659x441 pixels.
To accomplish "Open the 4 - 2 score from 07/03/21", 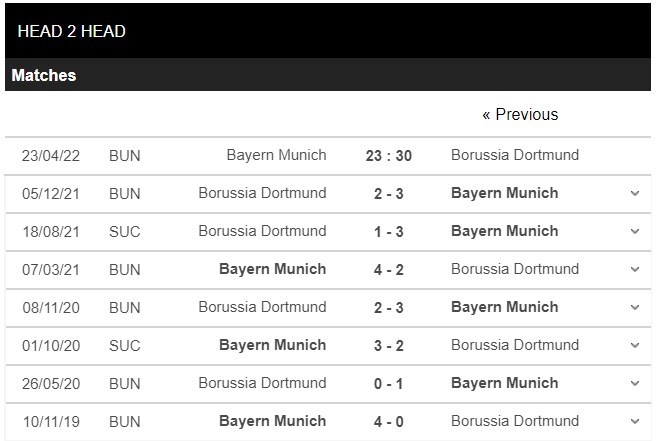I will pyautogui.click(x=389, y=269).
